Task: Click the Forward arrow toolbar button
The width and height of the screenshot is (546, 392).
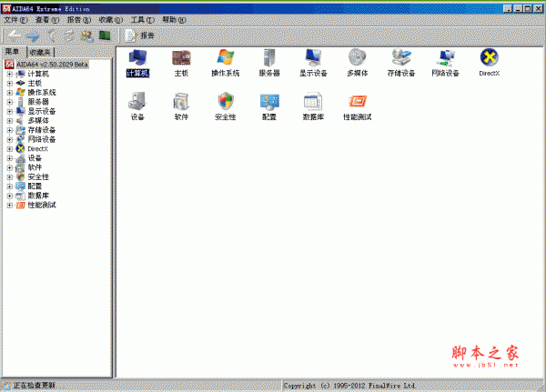Action: click(x=33, y=35)
